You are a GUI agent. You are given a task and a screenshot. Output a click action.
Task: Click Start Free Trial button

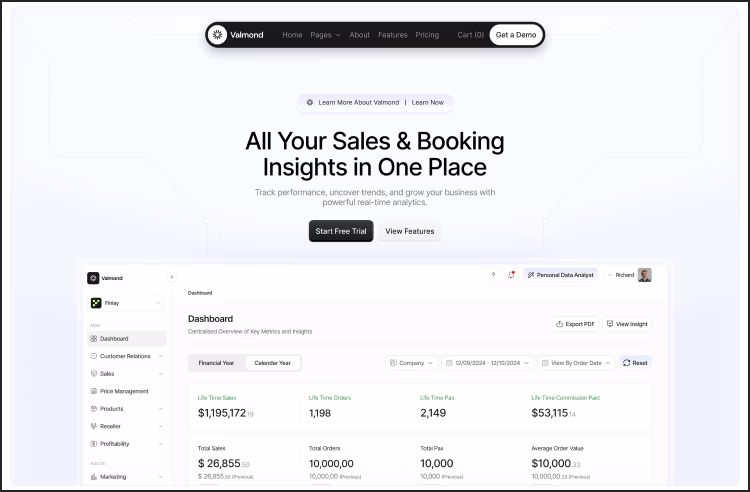341,231
